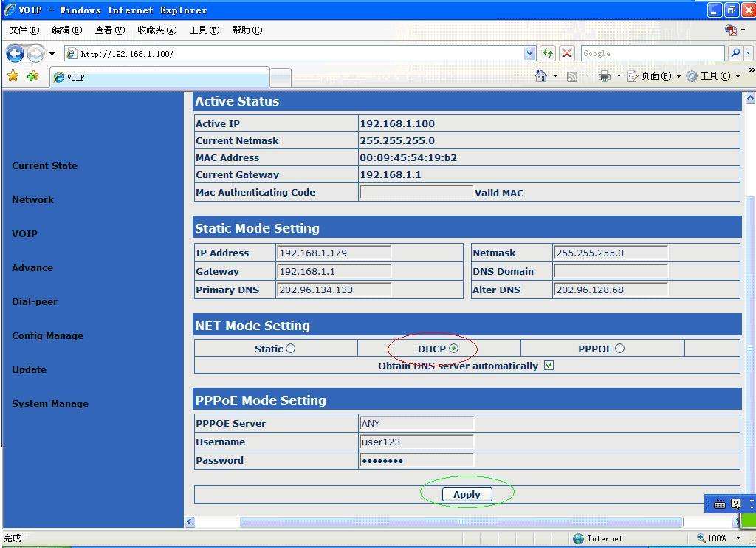Toggle Obtain DNS server automatically checkbox
The image size is (756, 548).
pos(549,366)
